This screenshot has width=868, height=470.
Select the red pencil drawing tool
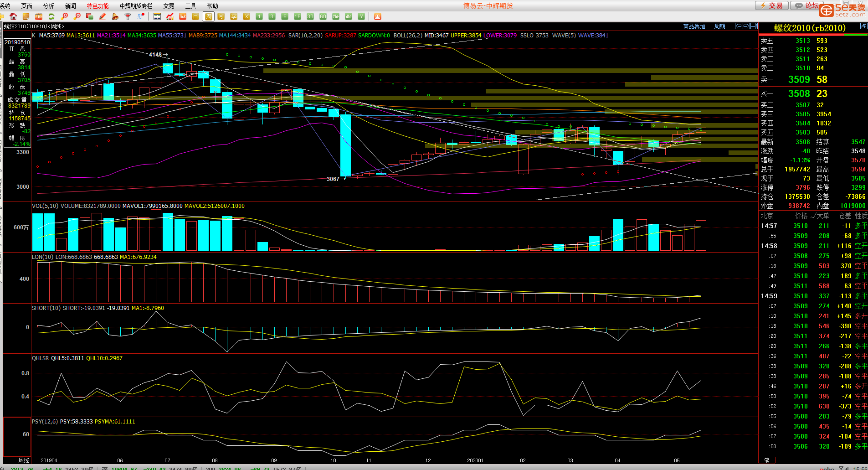(103, 16)
